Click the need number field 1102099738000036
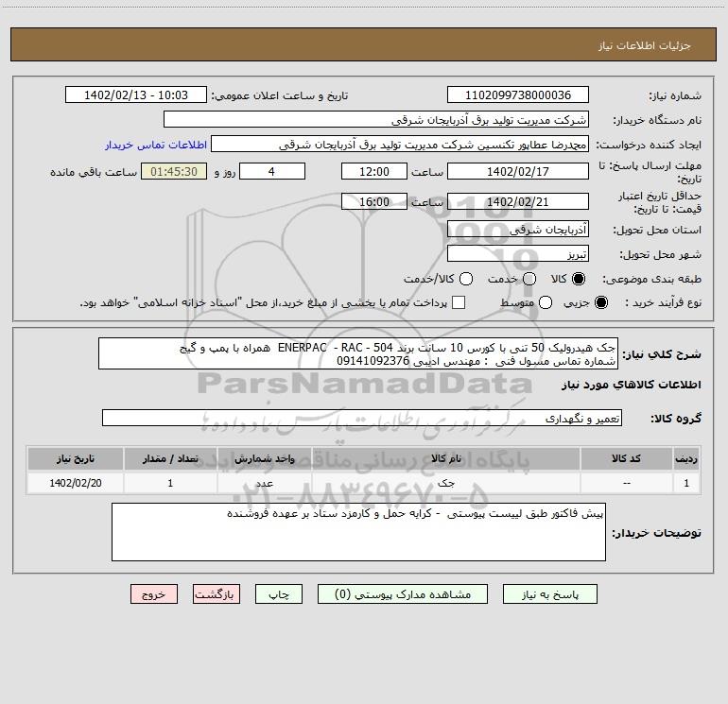 [x=518, y=95]
